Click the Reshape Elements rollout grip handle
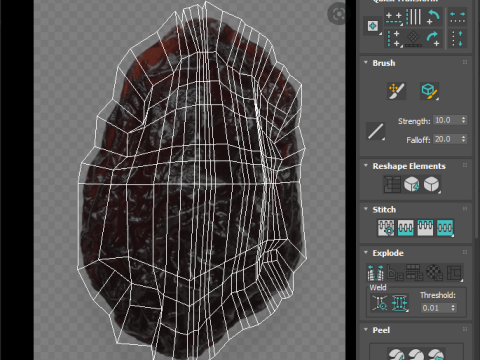The image size is (480, 360). [465, 165]
